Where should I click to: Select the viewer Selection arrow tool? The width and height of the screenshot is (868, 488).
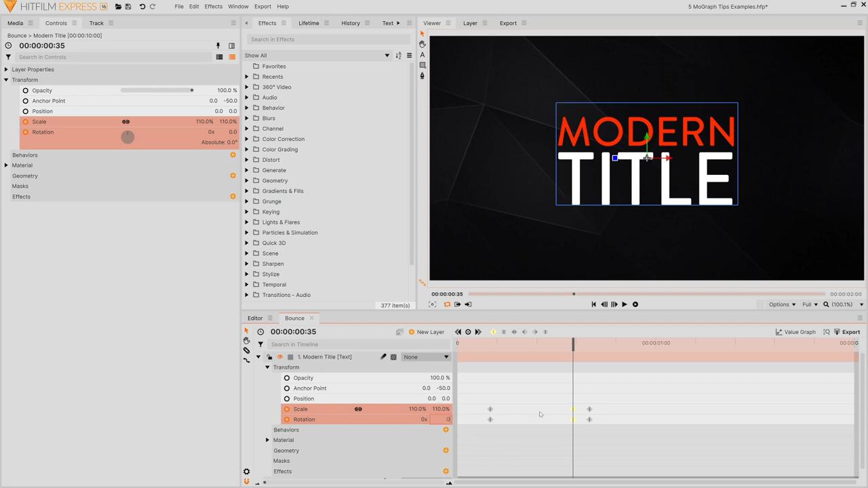click(422, 34)
